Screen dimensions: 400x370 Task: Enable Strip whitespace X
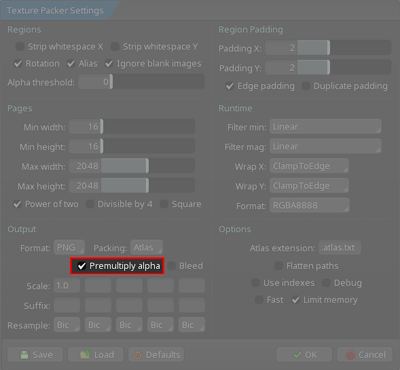[20, 47]
